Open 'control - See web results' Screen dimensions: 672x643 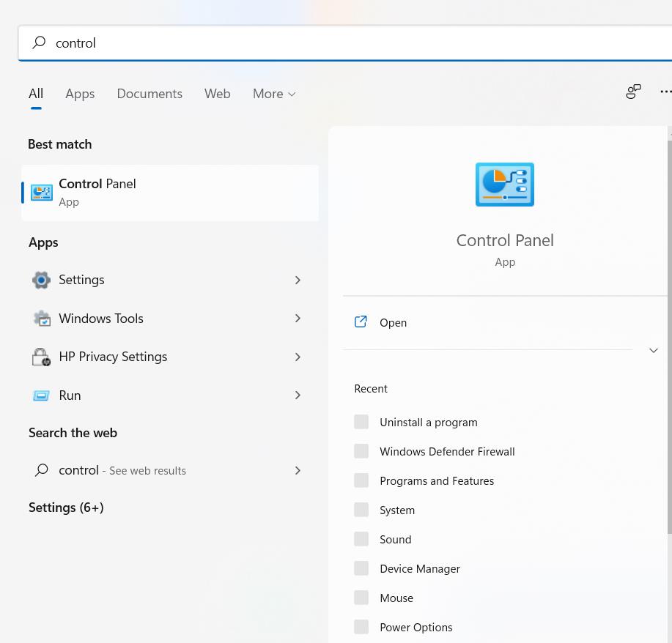tap(170, 470)
